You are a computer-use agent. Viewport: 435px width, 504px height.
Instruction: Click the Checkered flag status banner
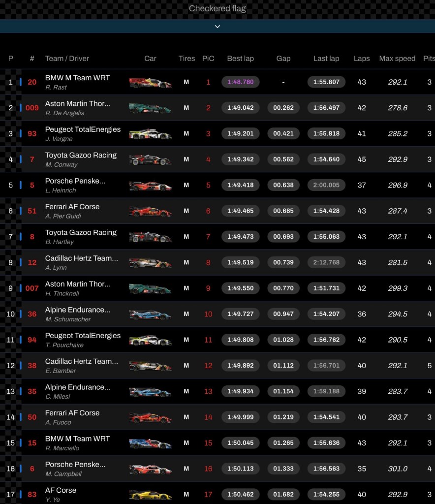217,9
